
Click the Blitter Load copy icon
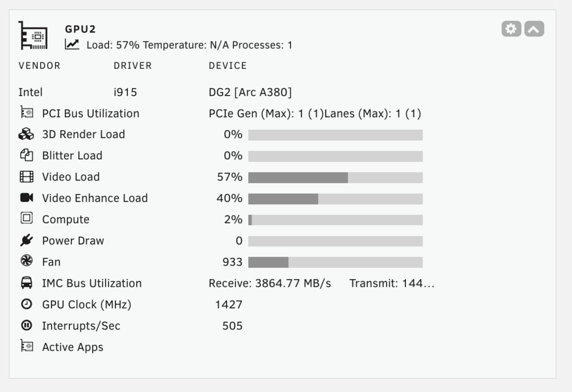coord(27,155)
